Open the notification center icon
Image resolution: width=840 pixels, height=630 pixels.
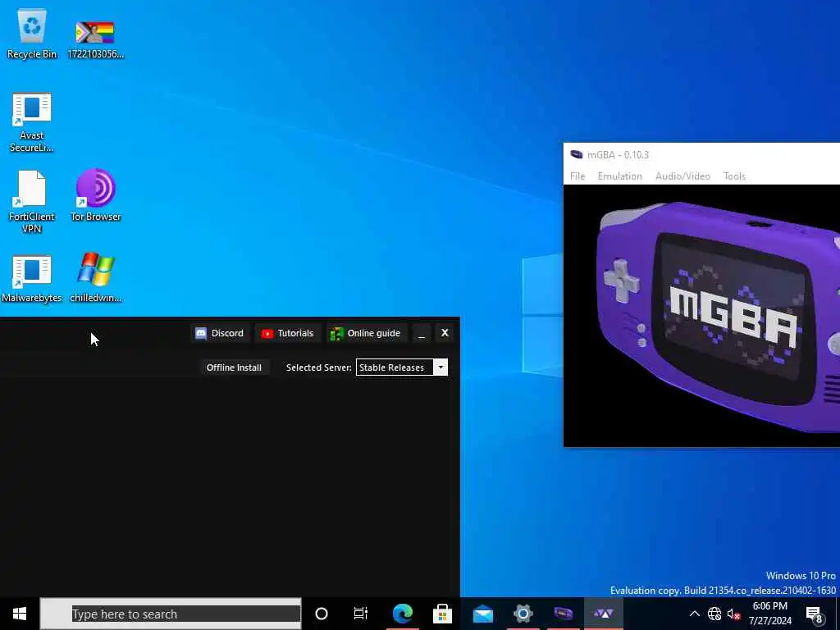815,614
